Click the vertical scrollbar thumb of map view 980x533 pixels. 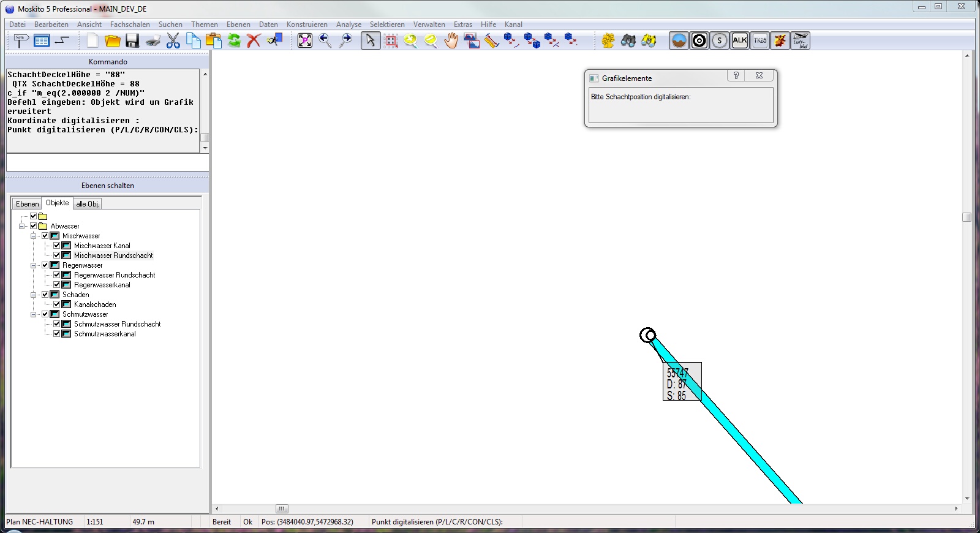(967, 217)
